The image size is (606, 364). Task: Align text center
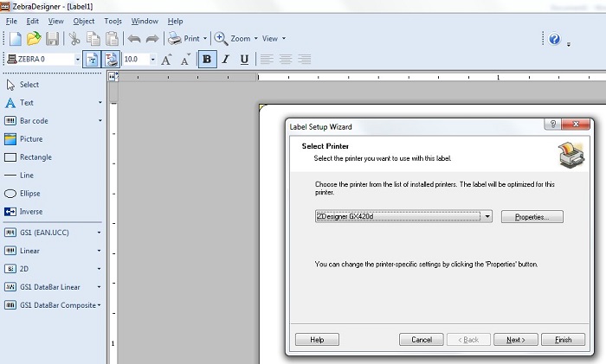285,59
